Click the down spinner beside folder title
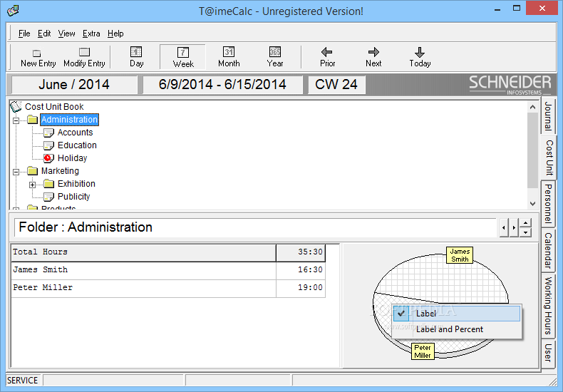 (525, 232)
